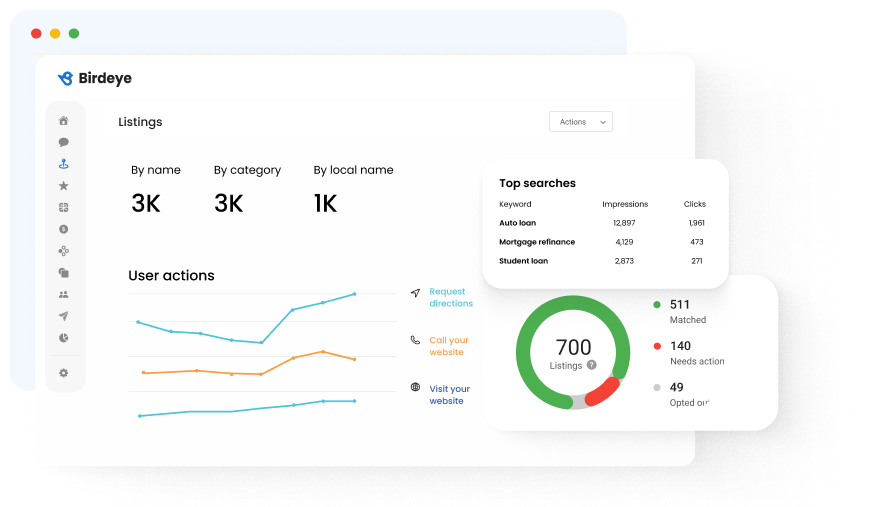Click the overlapping squares sidebar icon

63,272
